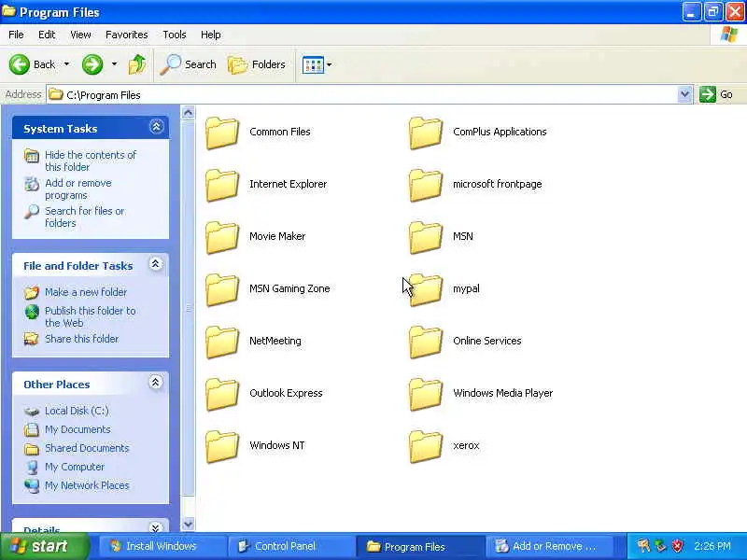This screenshot has height=560, width=747.
Task: Select the Internet Explorer folder icon
Action: [x=222, y=185]
